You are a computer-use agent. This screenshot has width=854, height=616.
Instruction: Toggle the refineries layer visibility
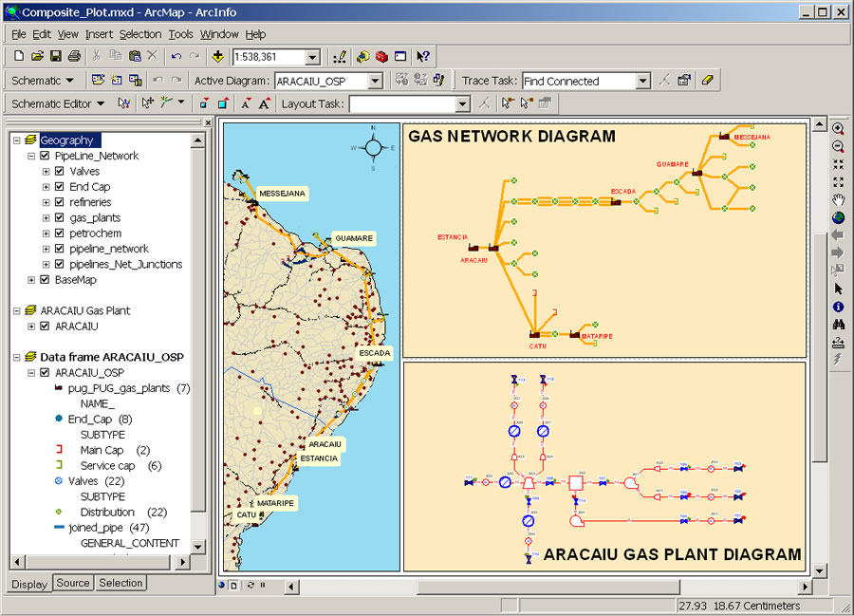pyautogui.click(x=60, y=202)
